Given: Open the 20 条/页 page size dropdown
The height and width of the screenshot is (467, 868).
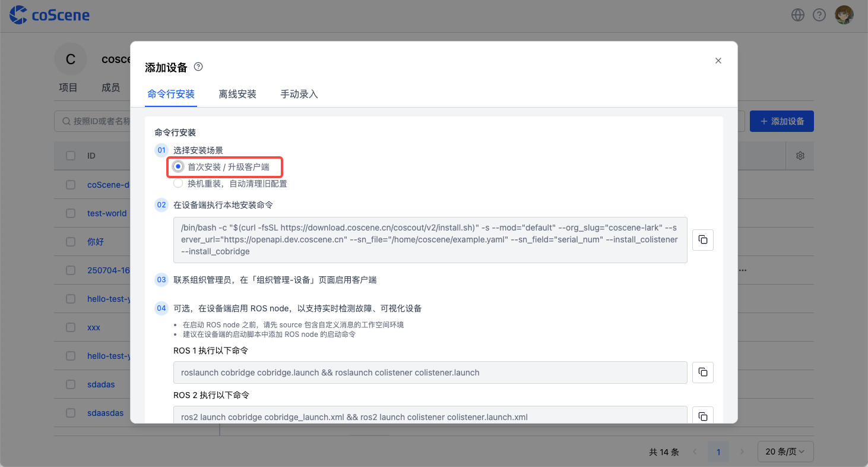Looking at the screenshot, I should (785, 452).
